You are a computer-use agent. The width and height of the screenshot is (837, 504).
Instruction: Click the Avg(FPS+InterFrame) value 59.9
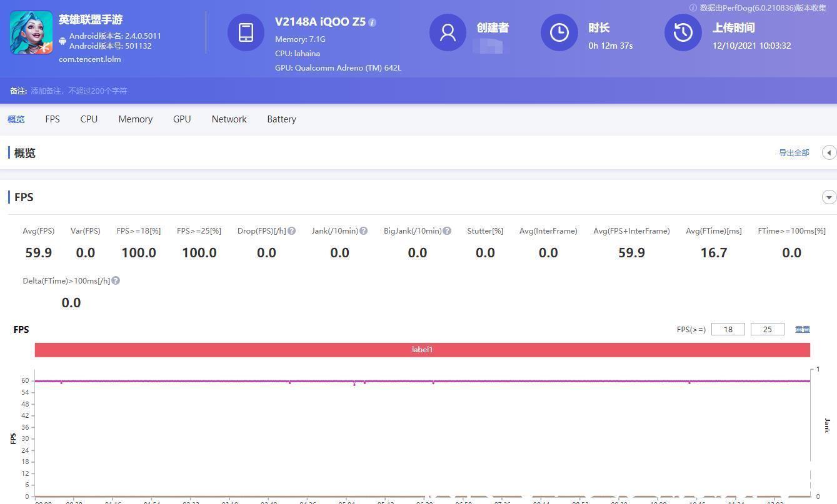click(x=631, y=253)
